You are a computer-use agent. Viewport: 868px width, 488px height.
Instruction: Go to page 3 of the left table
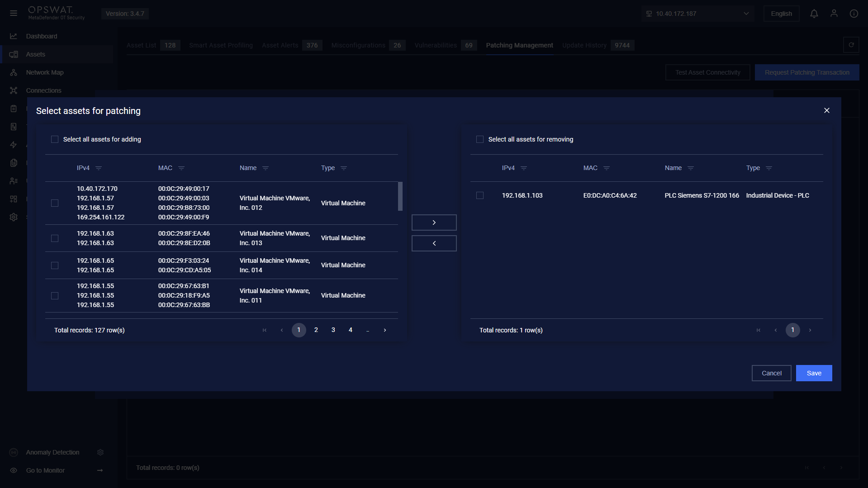[x=333, y=330]
